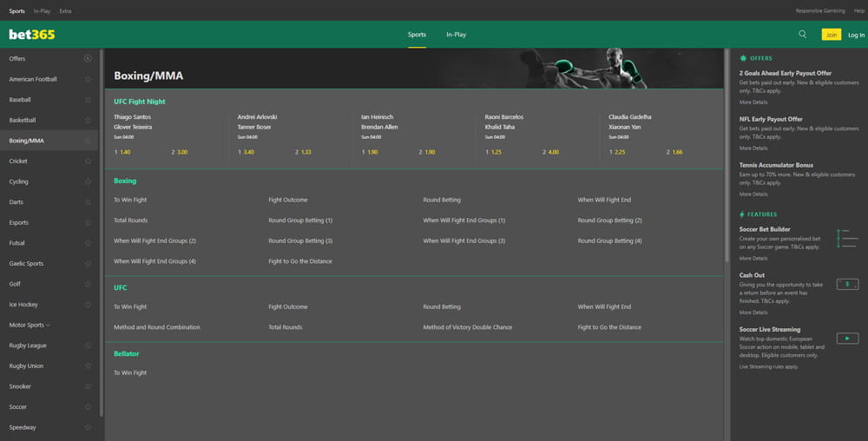Open the Help link
Viewport: 868px width, 441px height.
[x=858, y=11]
